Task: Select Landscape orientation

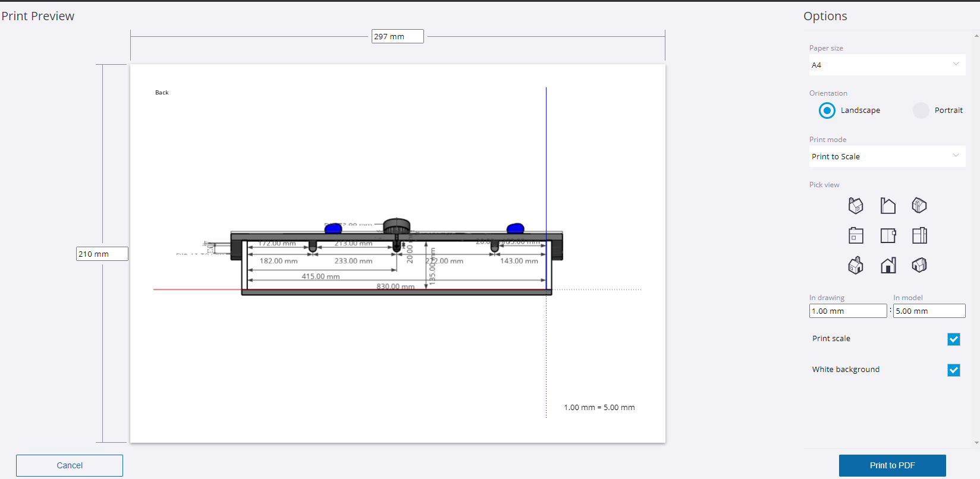Action: point(827,111)
